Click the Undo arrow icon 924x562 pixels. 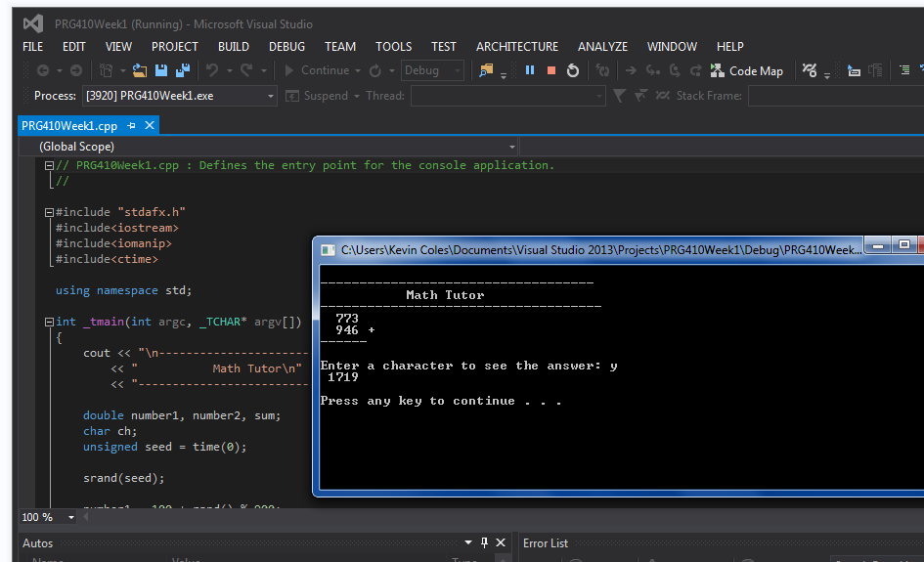(x=212, y=70)
